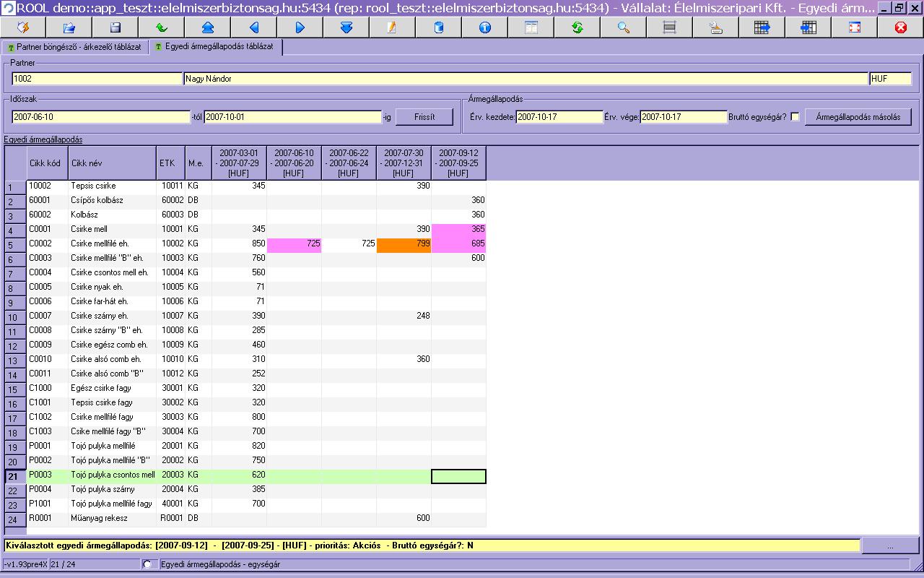Click the stamp and ruler toolbar icon
Image resolution: width=924 pixels, height=578 pixels.
(x=716, y=27)
